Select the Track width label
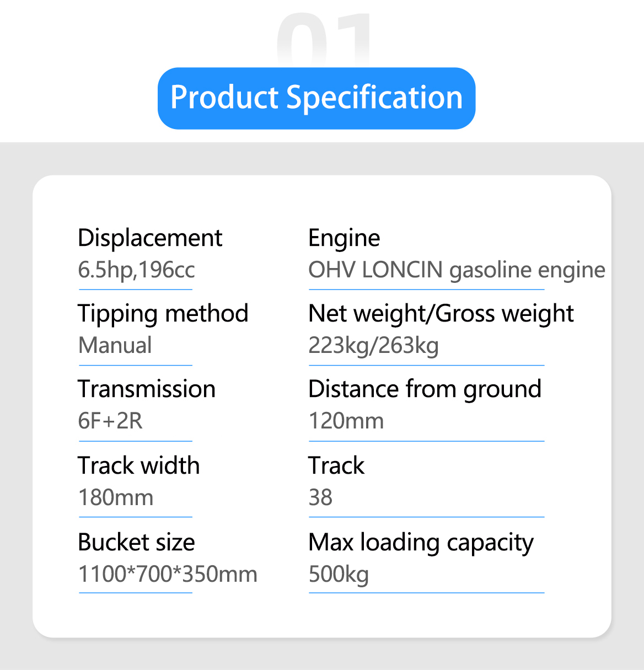This screenshot has width=644, height=670. 138,465
